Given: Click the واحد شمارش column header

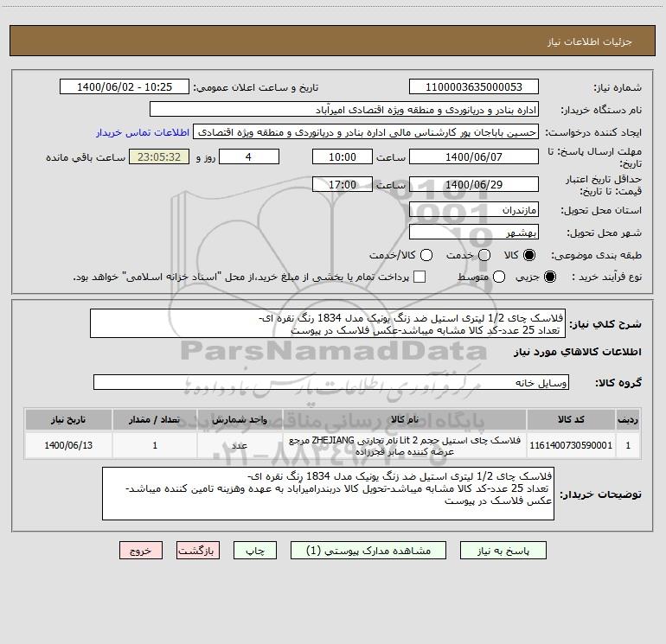Looking at the screenshot, I should pyautogui.click(x=240, y=420).
